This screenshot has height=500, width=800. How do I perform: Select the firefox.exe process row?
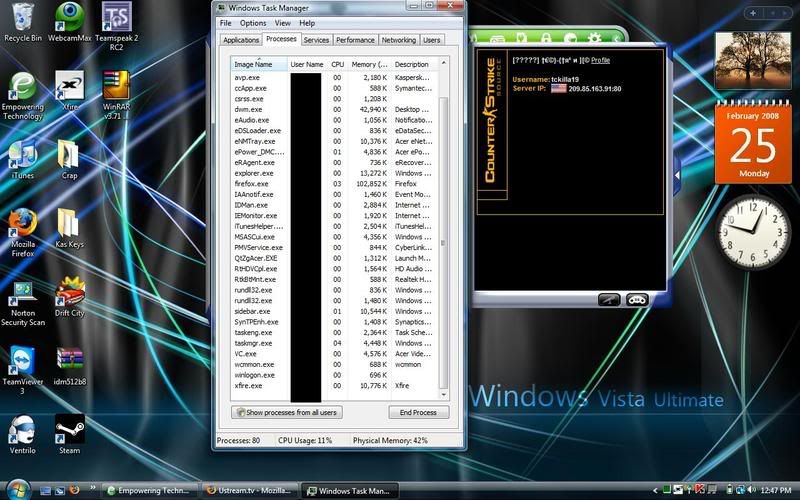tap(334, 184)
